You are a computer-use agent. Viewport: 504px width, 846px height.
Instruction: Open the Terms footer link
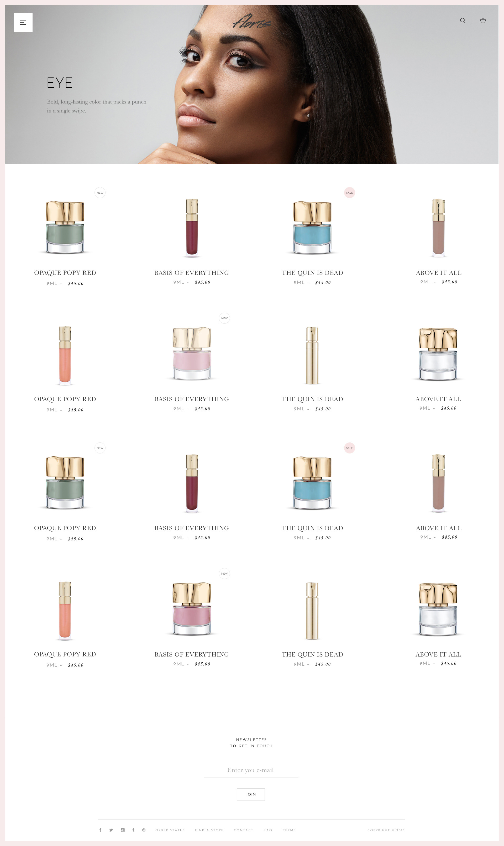(x=289, y=830)
